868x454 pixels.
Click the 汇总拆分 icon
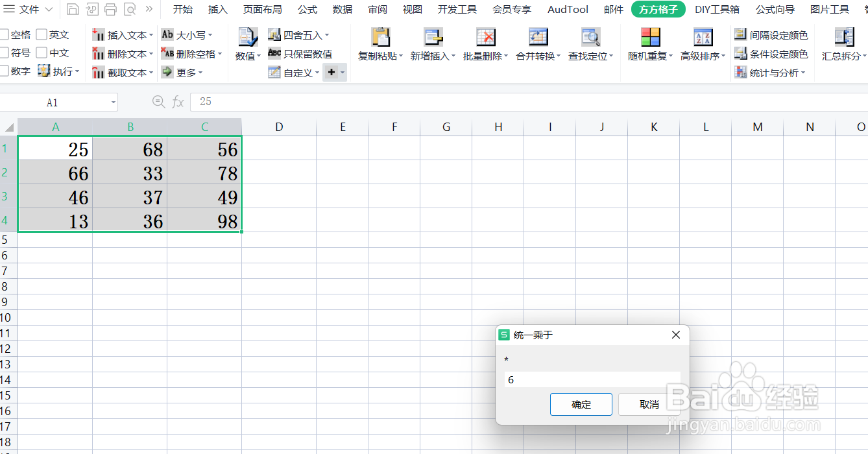click(845, 37)
